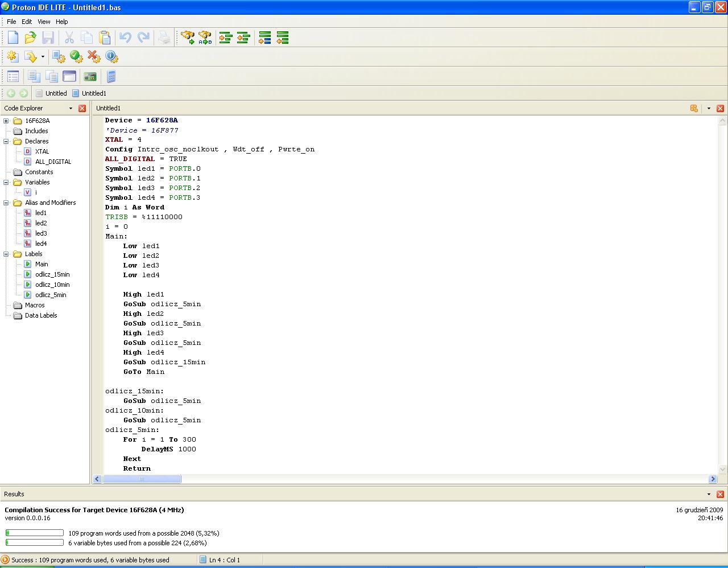This screenshot has width=728, height=568.
Task: Click the program words usage progress bar
Action: pos(34,533)
